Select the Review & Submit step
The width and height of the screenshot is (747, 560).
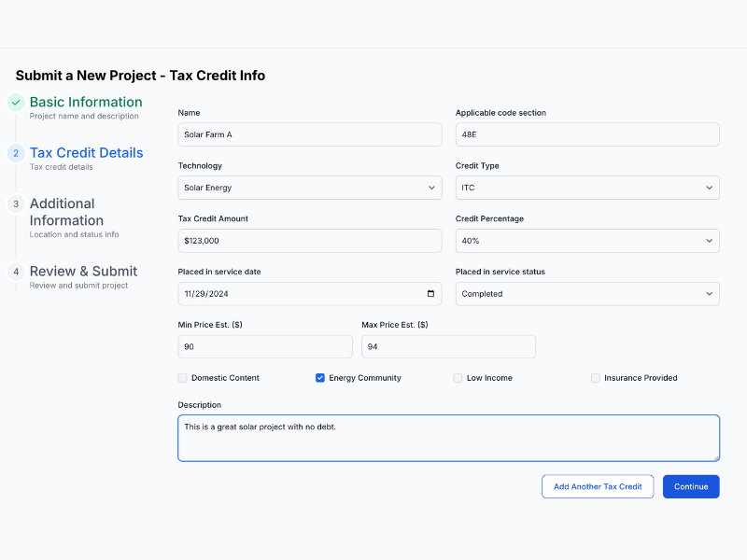(x=83, y=272)
